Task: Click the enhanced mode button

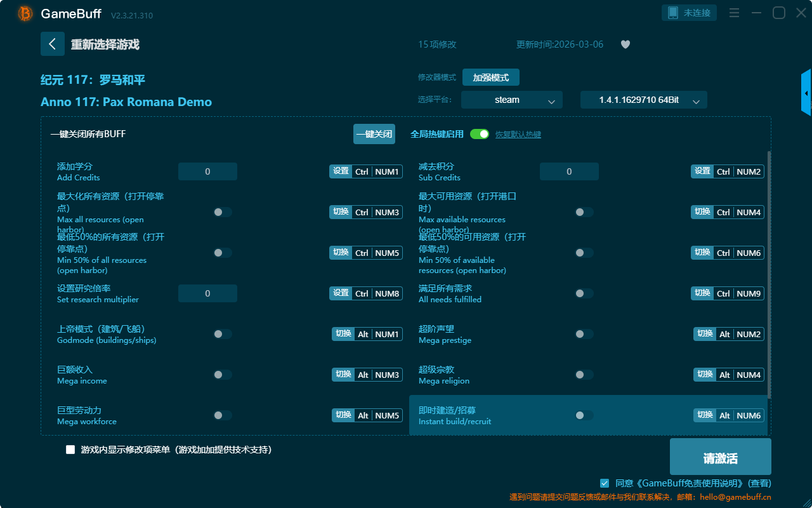Action: click(490, 77)
